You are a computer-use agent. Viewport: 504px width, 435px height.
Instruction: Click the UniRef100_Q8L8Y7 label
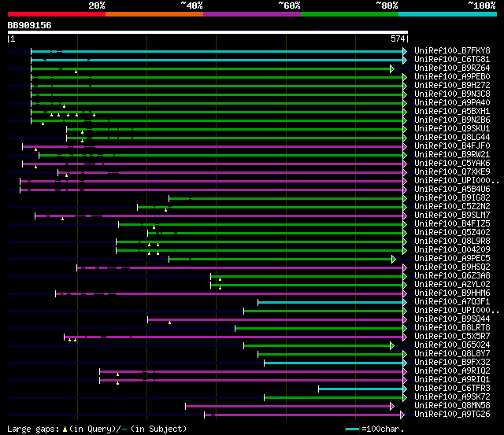pos(452,354)
